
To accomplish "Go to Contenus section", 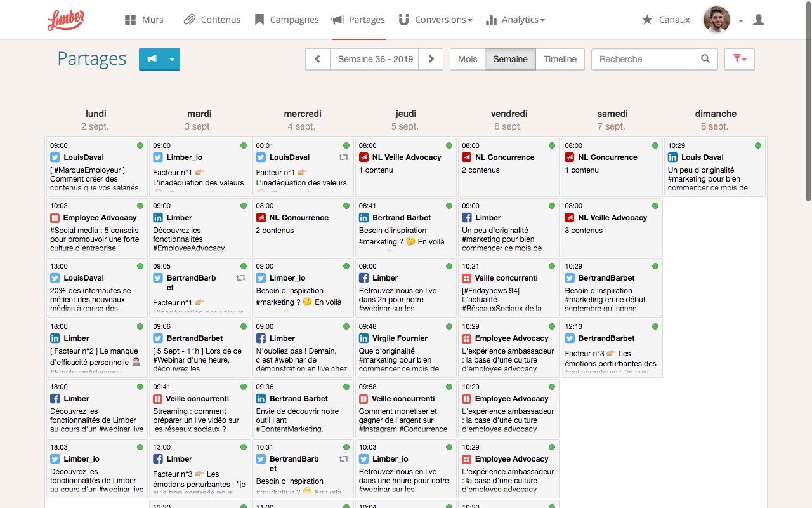I will (212, 20).
